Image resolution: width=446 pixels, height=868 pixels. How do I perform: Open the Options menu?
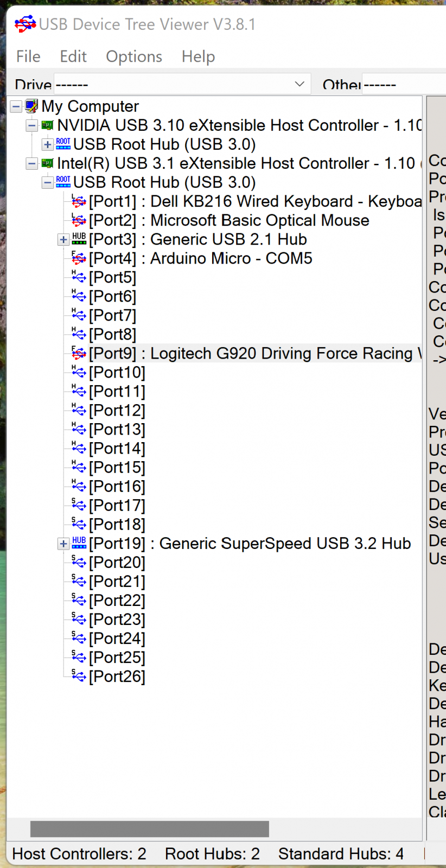coord(134,56)
